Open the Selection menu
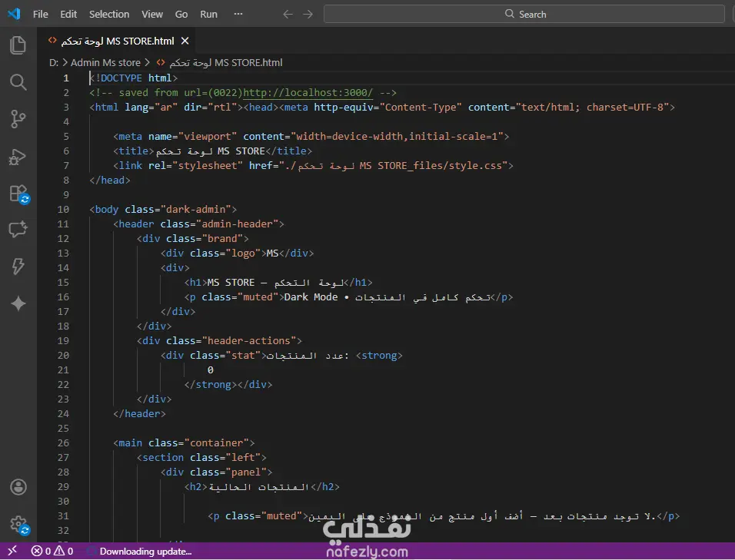 (109, 14)
